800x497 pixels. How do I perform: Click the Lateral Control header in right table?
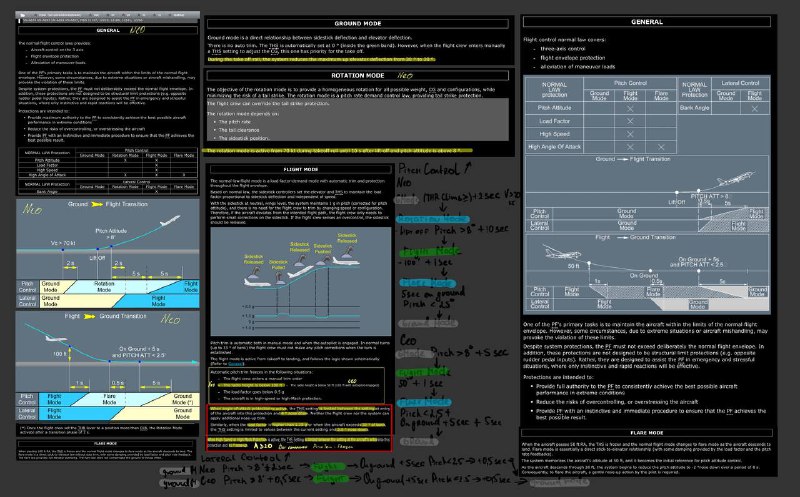pyautogui.click(x=740, y=83)
